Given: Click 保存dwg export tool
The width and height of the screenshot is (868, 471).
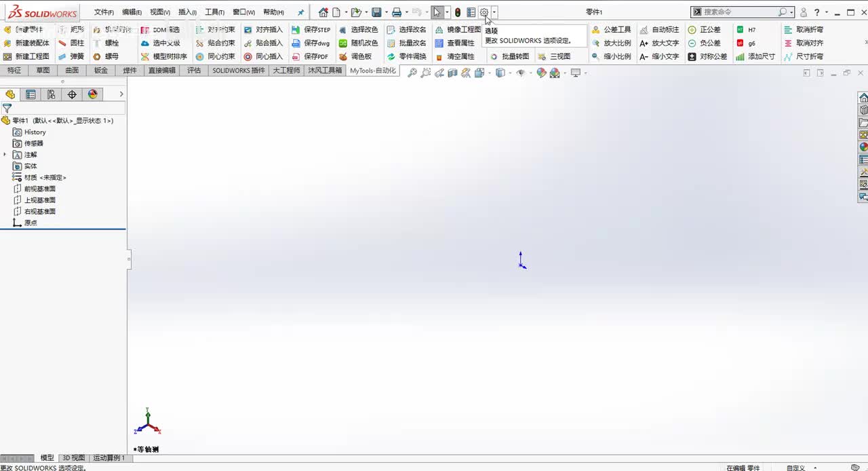Looking at the screenshot, I should pos(311,43).
